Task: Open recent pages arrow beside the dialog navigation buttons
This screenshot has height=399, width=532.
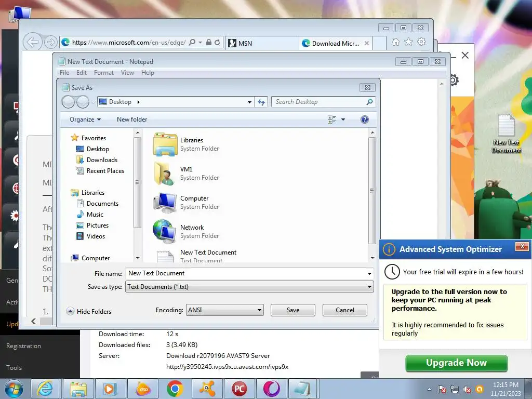Action: click(93, 102)
